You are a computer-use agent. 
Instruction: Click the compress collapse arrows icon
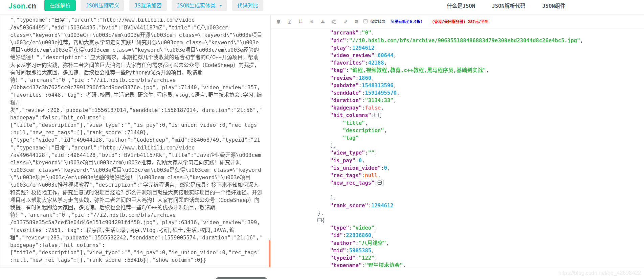(346, 22)
